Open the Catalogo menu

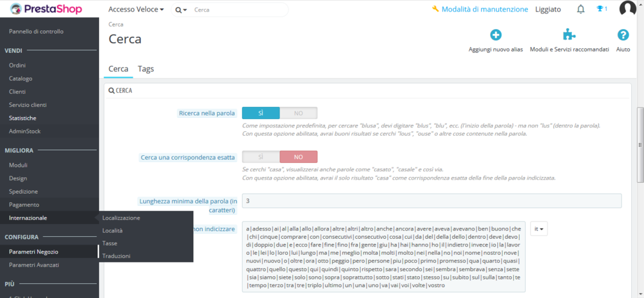[x=21, y=79]
